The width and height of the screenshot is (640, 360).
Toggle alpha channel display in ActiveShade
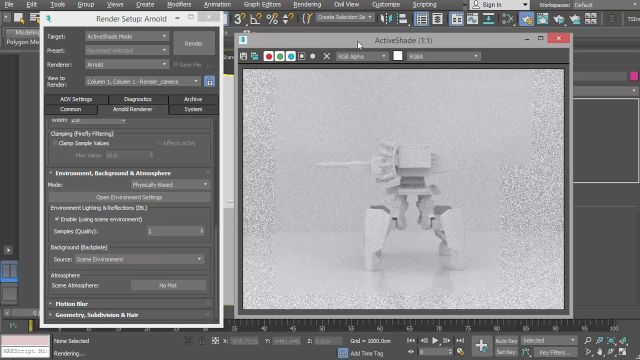click(x=302, y=56)
